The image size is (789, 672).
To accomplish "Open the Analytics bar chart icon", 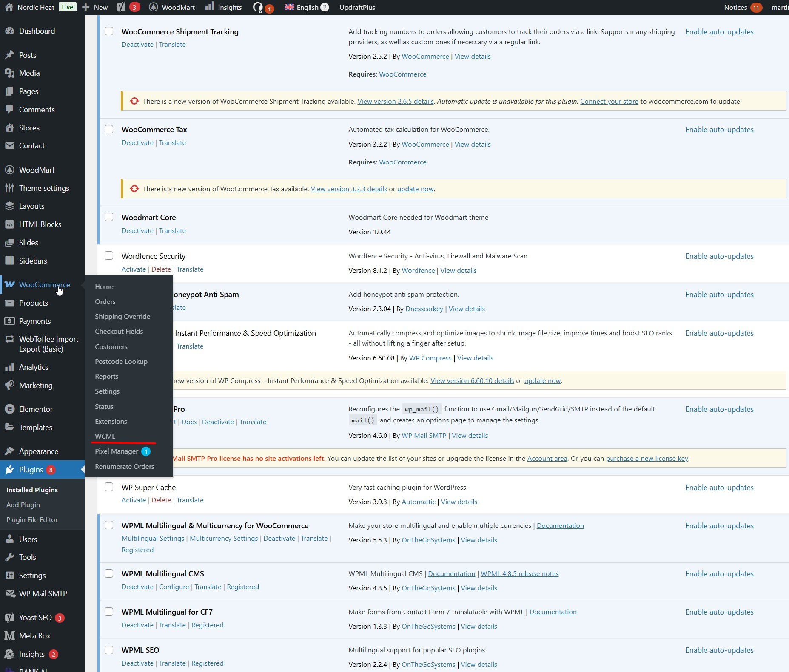I will [9, 367].
